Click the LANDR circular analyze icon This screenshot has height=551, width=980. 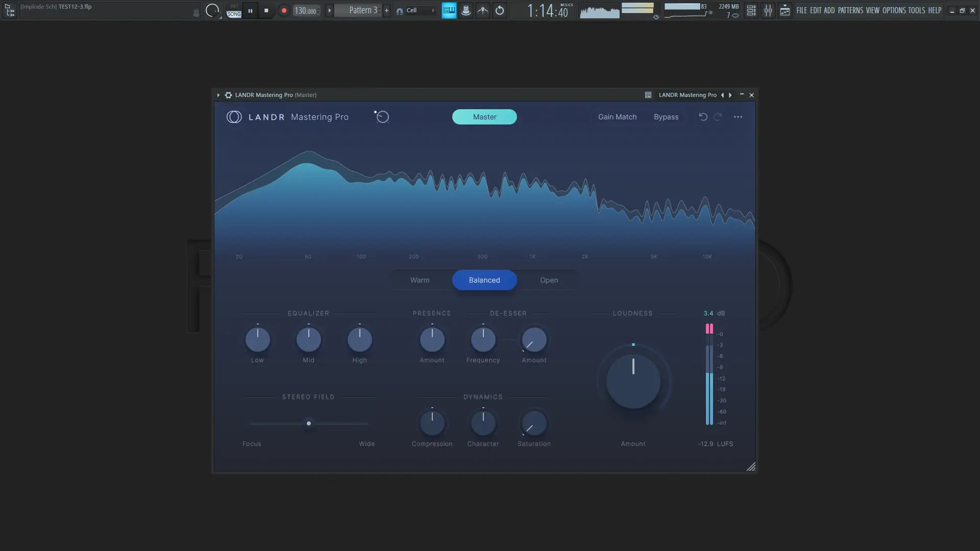pos(382,117)
